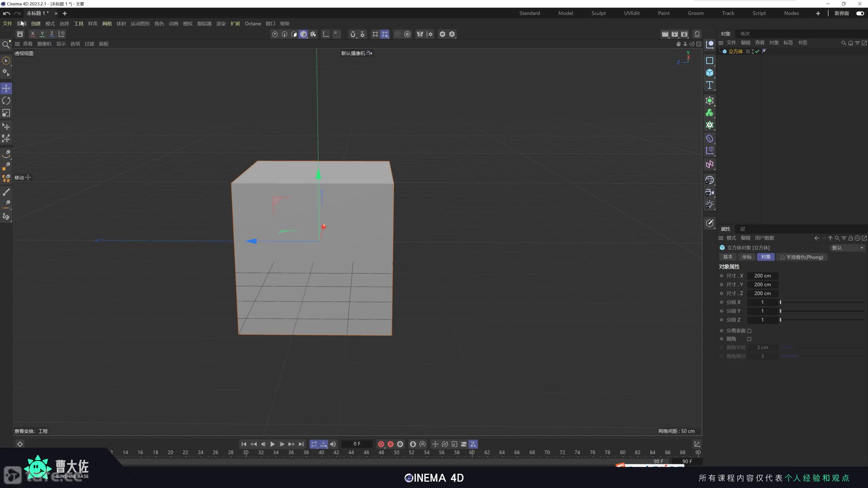Image resolution: width=868 pixels, height=488 pixels.
Task: Select the Rotate tool in left toolbar
Action: pos(6,101)
